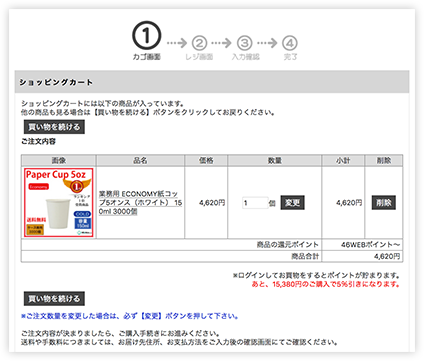This screenshot has height=361, width=424.
Task: Click the ショッピングカート section heading
Action: point(56,82)
